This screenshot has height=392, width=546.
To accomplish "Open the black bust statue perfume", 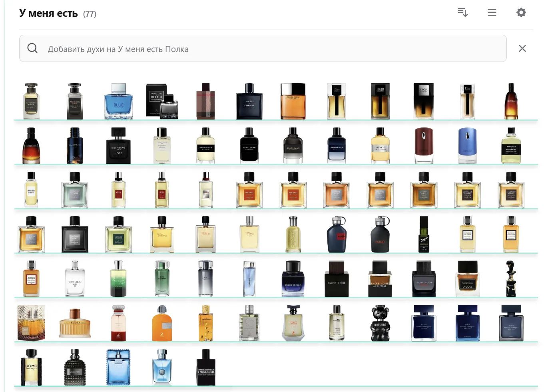I will click(511, 279).
